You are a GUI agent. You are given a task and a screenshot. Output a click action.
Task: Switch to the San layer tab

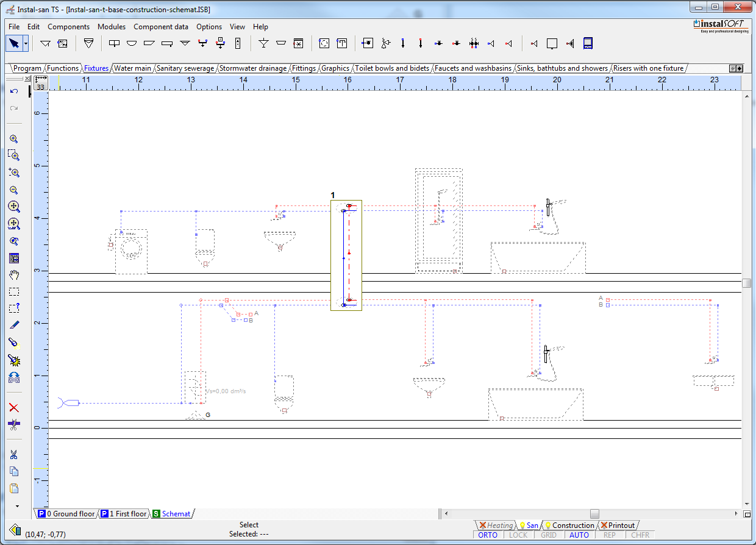(x=528, y=525)
